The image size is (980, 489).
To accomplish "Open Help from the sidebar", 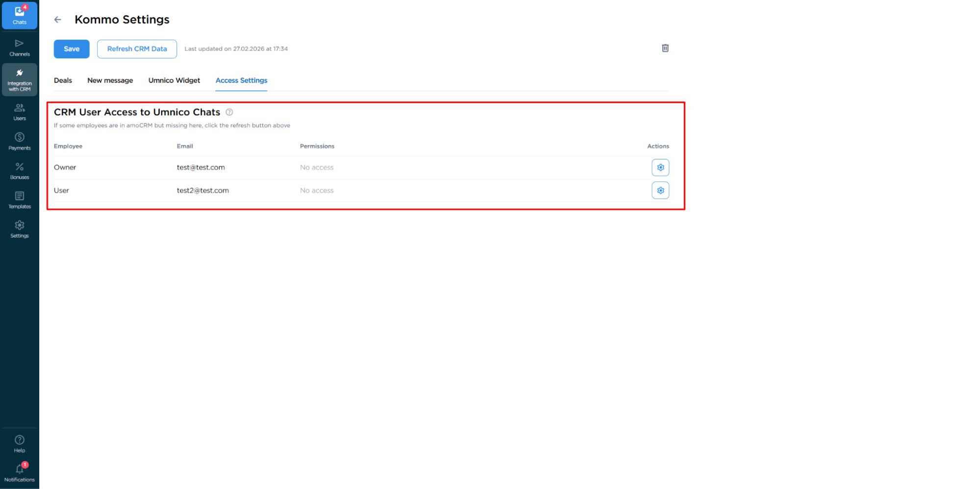I will pyautogui.click(x=20, y=442).
